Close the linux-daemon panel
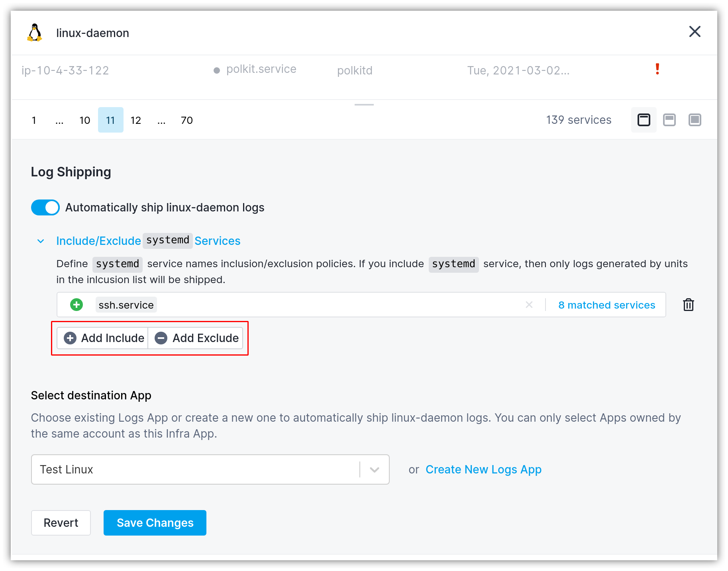The width and height of the screenshot is (728, 571). tap(695, 32)
